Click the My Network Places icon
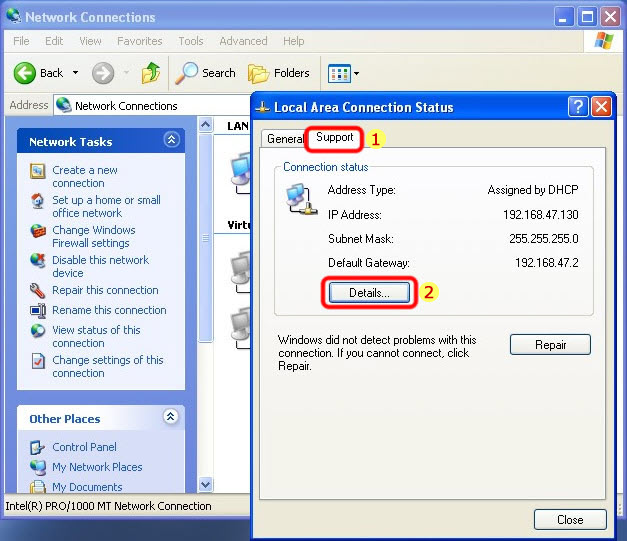Image resolution: width=627 pixels, height=541 pixels. pos(38,467)
